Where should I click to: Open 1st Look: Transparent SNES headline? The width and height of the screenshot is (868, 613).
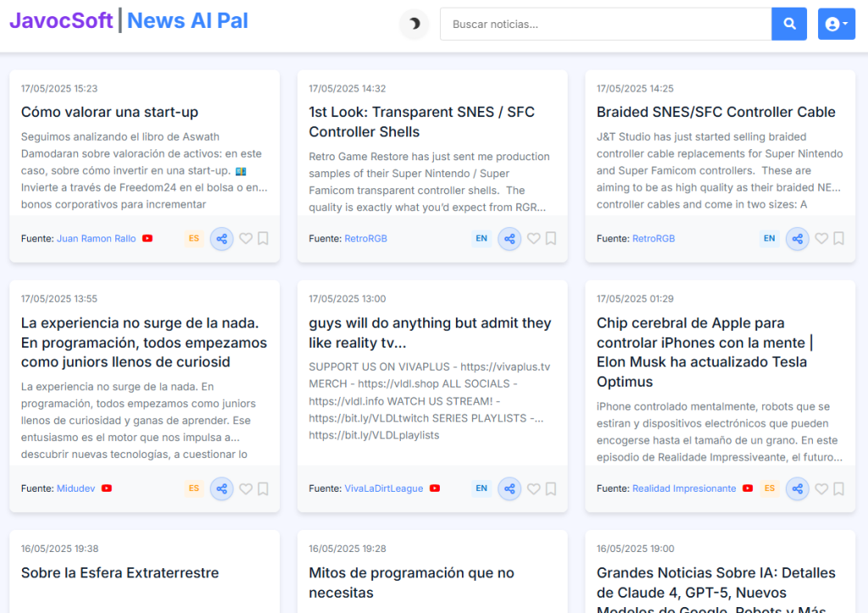point(422,122)
